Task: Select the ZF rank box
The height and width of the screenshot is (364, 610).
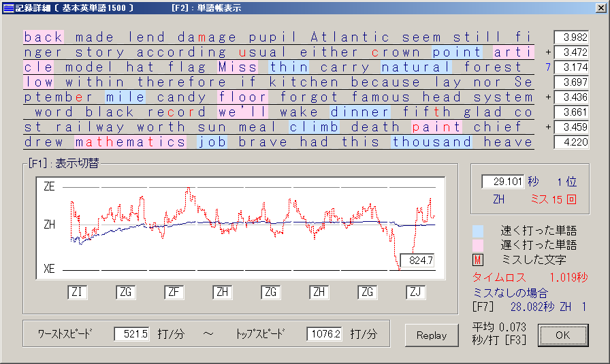Action: (x=174, y=292)
